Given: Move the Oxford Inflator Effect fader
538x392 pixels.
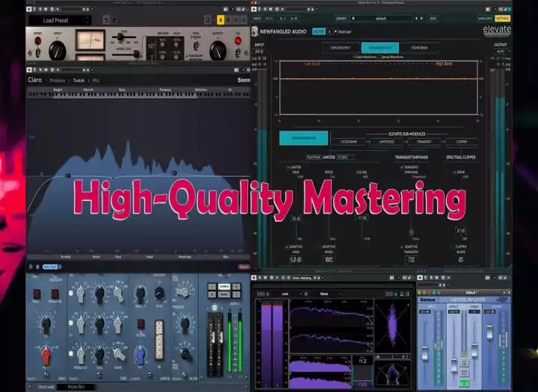Looking at the screenshot, I should (x=454, y=365).
